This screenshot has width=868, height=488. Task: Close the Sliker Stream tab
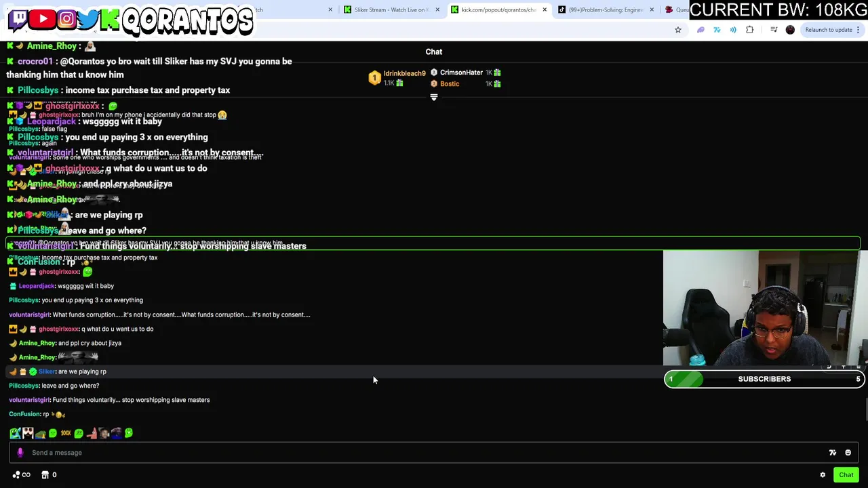point(437,9)
